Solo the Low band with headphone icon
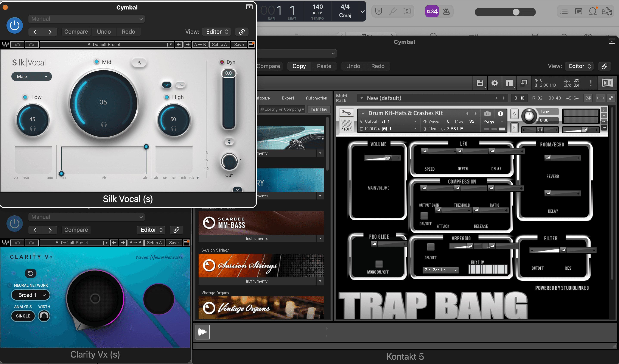This screenshot has height=364, width=619. pos(33,128)
